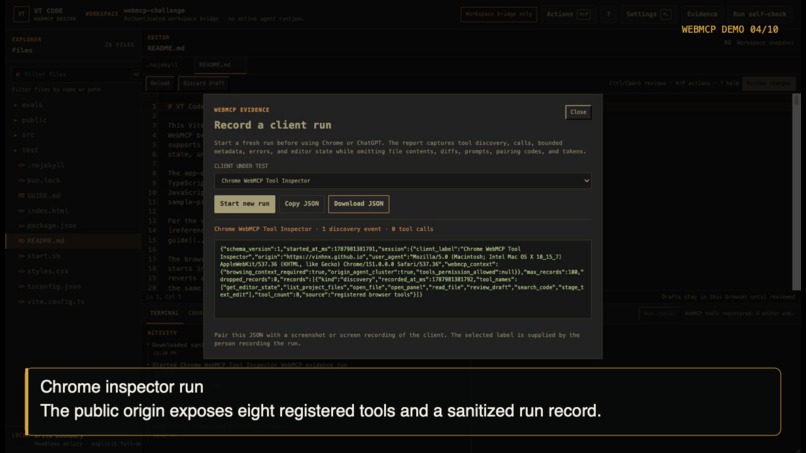Open the Client under test dropdown
This screenshot has width=806, height=453.
pyautogui.click(x=402, y=180)
